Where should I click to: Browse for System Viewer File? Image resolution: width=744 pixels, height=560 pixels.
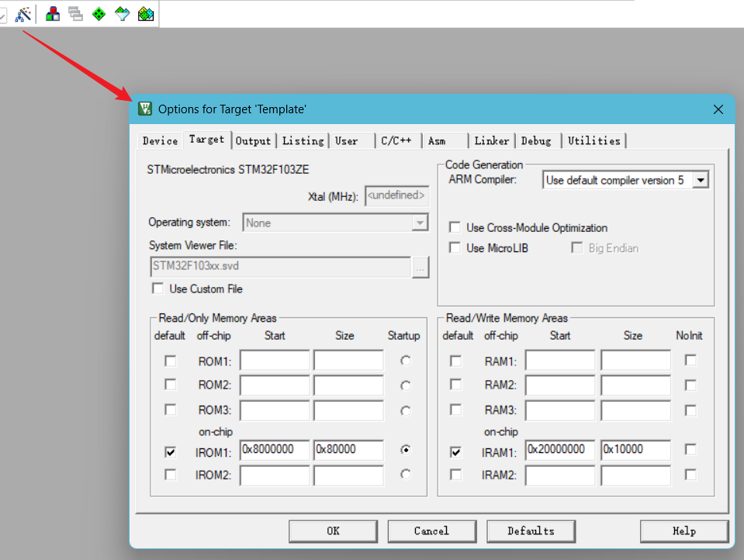tap(420, 267)
